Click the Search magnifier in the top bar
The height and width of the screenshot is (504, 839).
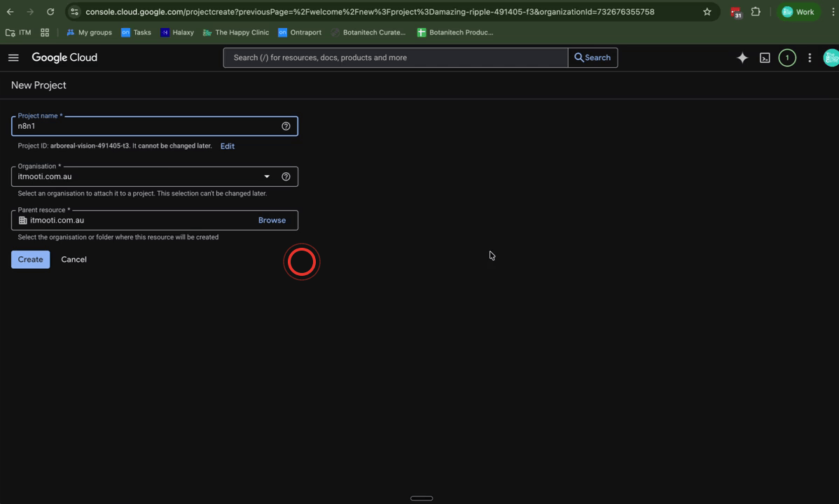point(592,57)
